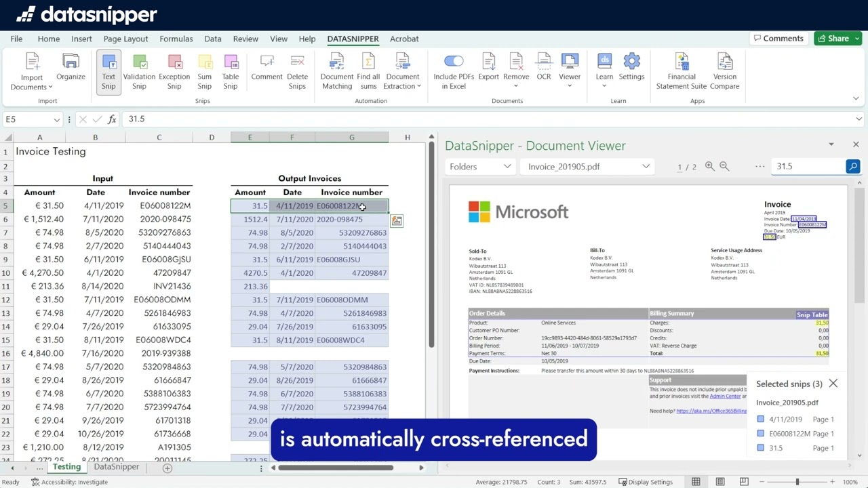
Task: Open the OCR tool
Action: (x=544, y=68)
